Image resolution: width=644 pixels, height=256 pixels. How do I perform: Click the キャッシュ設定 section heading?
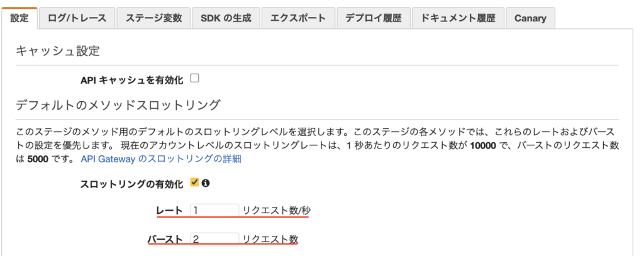(58, 52)
